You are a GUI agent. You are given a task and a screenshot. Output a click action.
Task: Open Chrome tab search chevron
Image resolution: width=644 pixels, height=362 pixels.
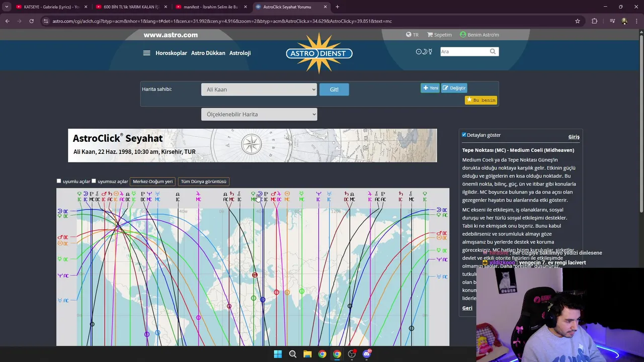[7, 7]
